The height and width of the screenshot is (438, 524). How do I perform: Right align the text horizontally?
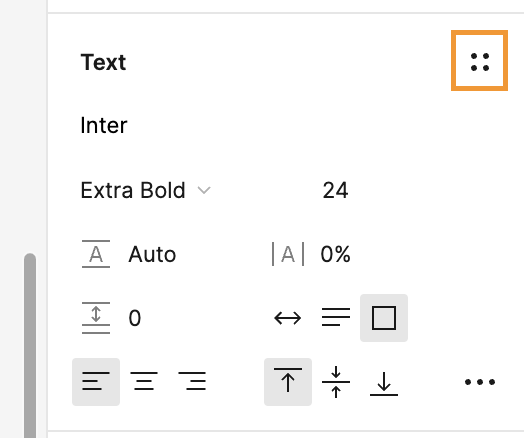pyautogui.click(x=192, y=382)
